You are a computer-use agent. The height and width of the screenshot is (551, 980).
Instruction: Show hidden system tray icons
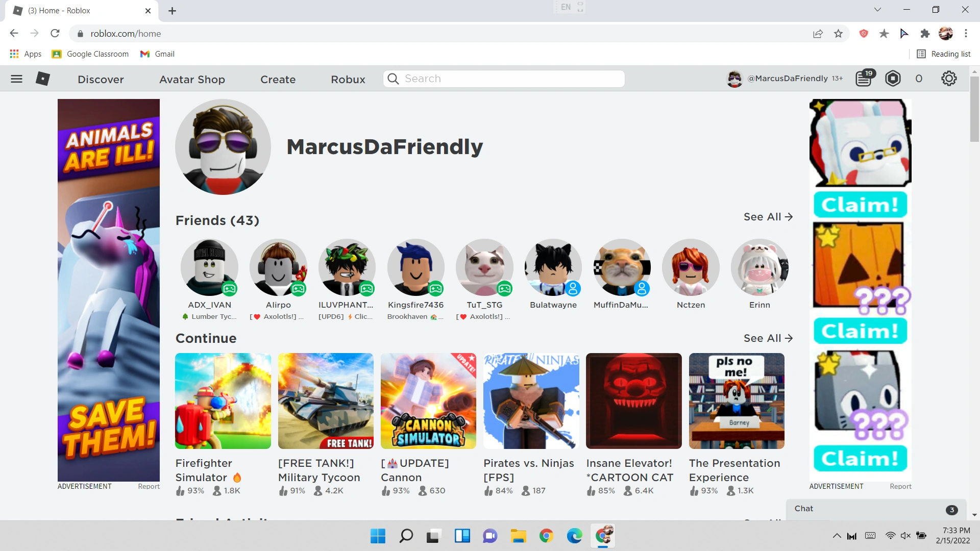click(837, 536)
